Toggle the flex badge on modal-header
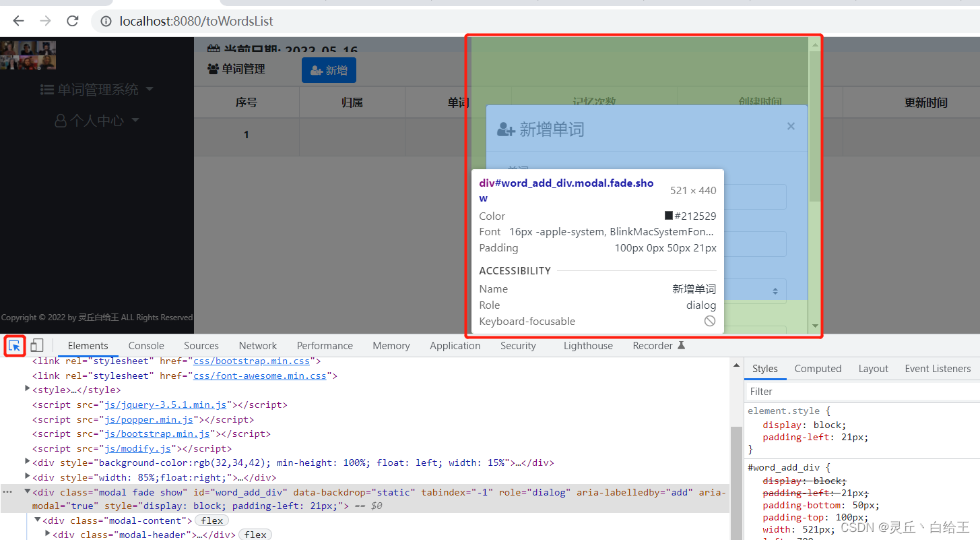 pos(255,535)
